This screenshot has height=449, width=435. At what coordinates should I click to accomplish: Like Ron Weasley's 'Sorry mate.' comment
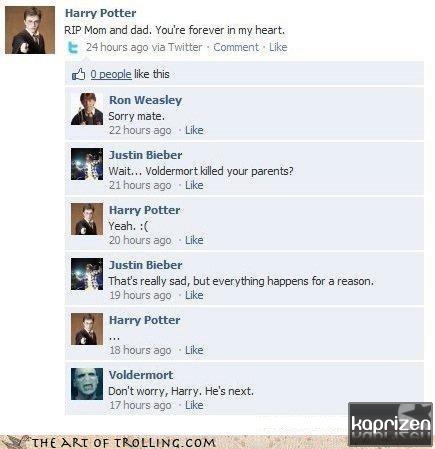(194, 130)
